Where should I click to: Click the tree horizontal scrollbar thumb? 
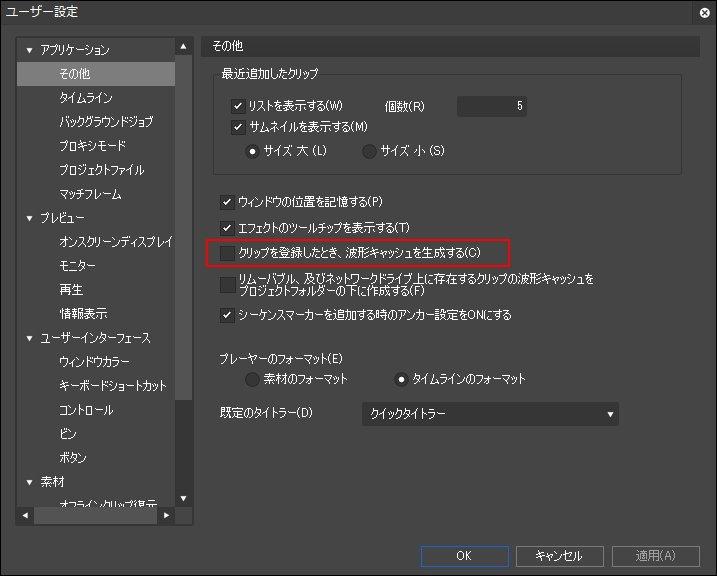click(x=96, y=516)
